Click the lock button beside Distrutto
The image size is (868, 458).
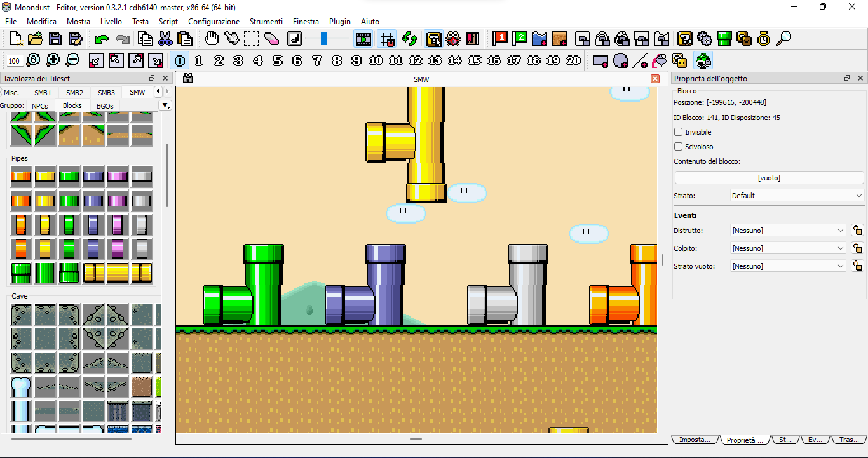[857, 231]
